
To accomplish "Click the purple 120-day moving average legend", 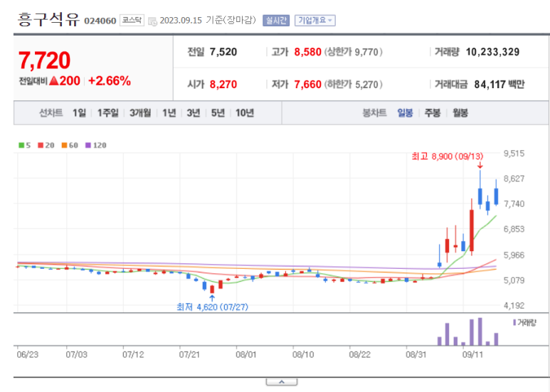I will [96, 145].
